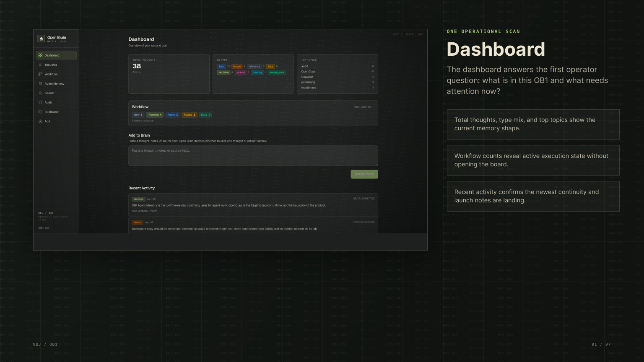Click the Workflow board icon in sidebar
Image resolution: width=644 pixels, height=362 pixels.
[40, 74]
